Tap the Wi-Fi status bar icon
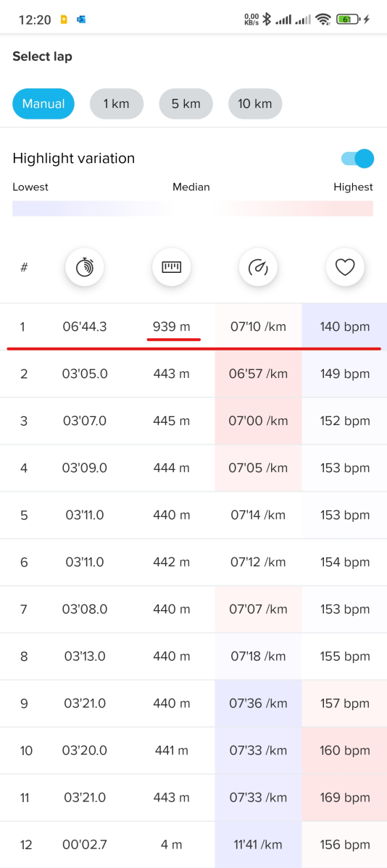Image resolution: width=387 pixels, height=868 pixels. click(322, 20)
